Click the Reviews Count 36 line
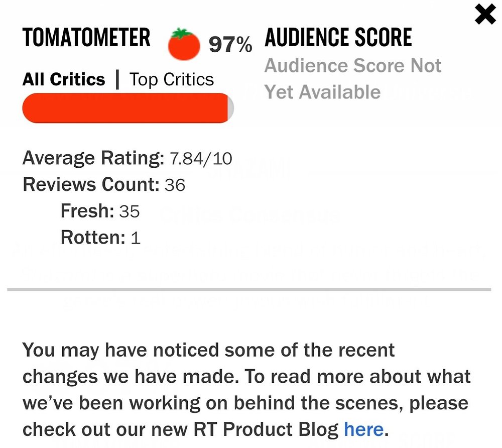The image size is (502, 448). (x=104, y=185)
